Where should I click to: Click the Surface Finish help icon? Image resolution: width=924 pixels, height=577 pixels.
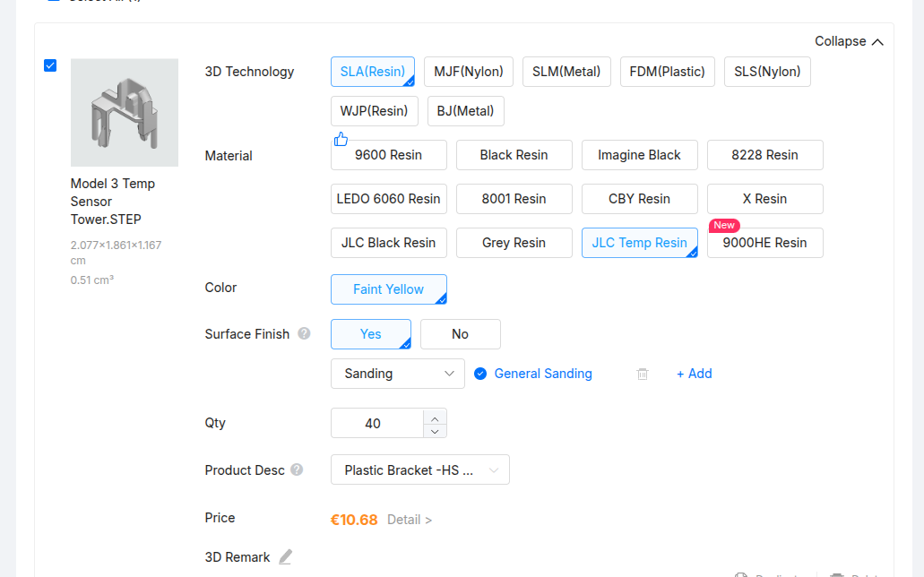[304, 333]
